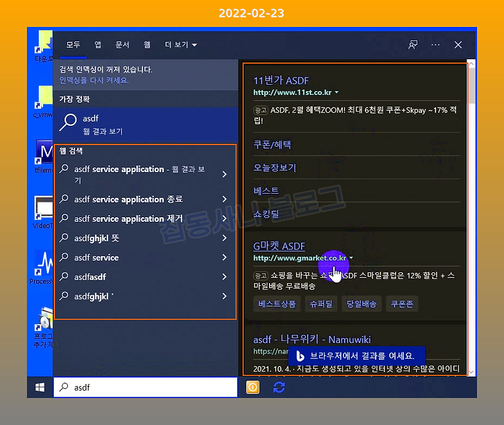This screenshot has width=504, height=425.
Task: Open the c_vmw desktop shortcut icon
Action: point(44,98)
